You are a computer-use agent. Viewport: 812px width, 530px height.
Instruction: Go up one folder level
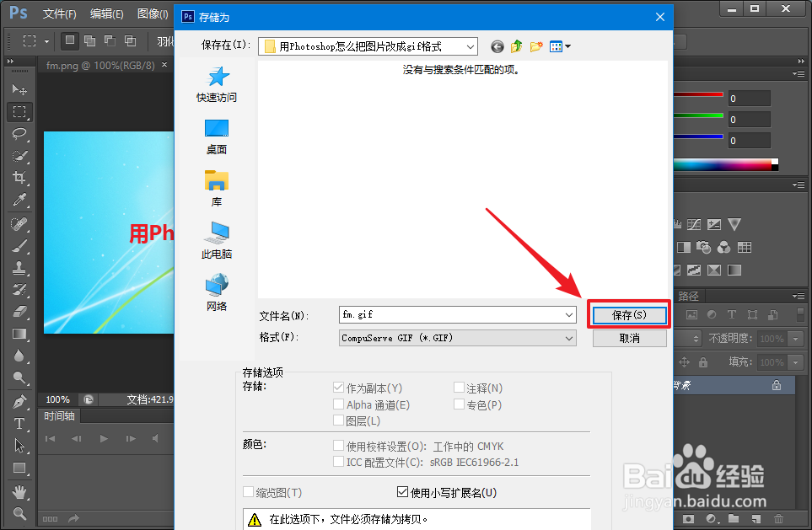pyautogui.click(x=516, y=46)
